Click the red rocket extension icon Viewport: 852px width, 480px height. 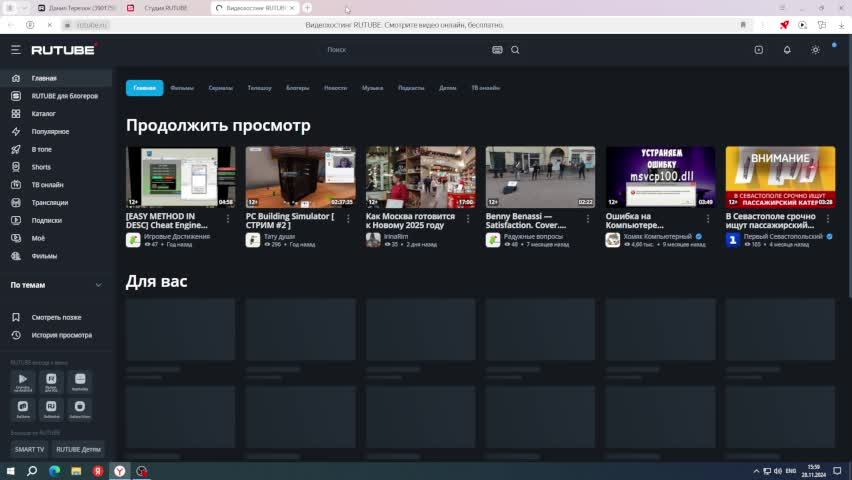click(x=784, y=25)
